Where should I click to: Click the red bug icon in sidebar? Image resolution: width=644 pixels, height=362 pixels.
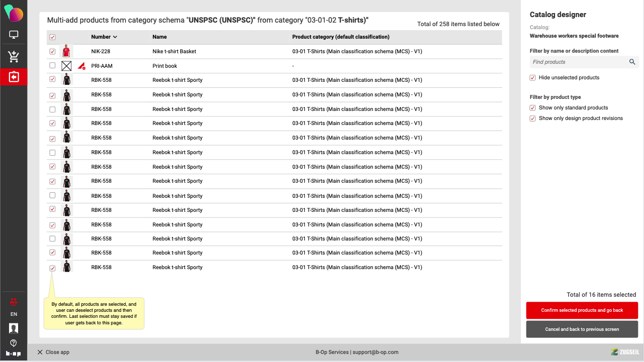[14, 302]
